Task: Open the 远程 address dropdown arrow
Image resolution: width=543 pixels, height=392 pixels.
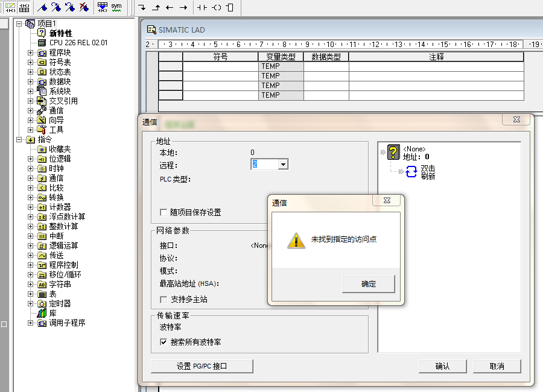Action: pyautogui.click(x=284, y=165)
